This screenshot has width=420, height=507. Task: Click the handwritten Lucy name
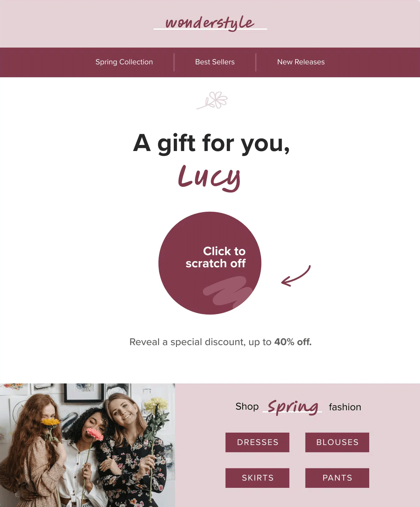pyautogui.click(x=209, y=178)
